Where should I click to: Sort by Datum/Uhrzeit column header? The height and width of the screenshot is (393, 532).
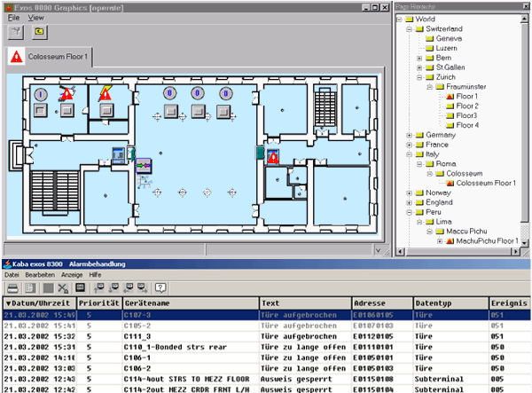pyautogui.click(x=40, y=303)
